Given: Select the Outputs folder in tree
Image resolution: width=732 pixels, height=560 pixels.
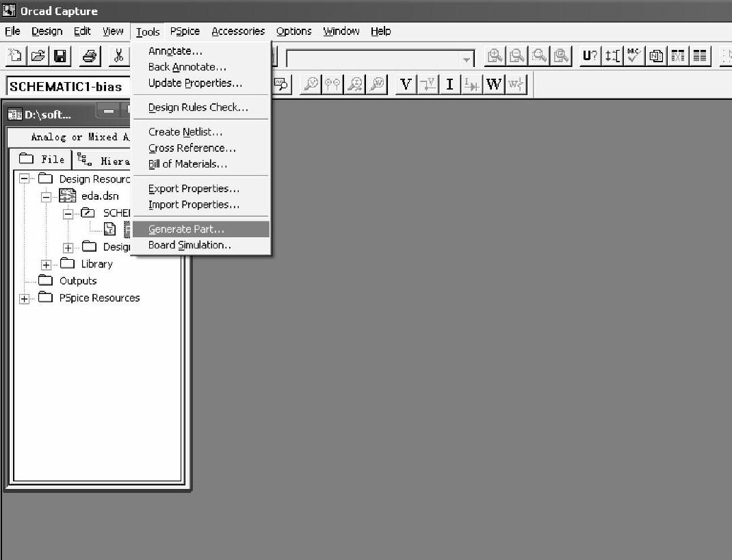Looking at the screenshot, I should pyautogui.click(x=78, y=281).
